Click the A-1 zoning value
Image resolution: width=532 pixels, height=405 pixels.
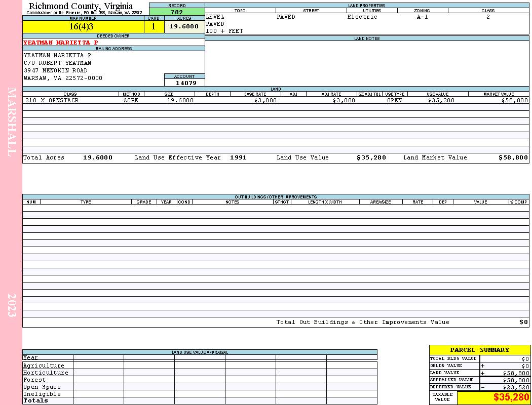pyautogui.click(x=423, y=17)
